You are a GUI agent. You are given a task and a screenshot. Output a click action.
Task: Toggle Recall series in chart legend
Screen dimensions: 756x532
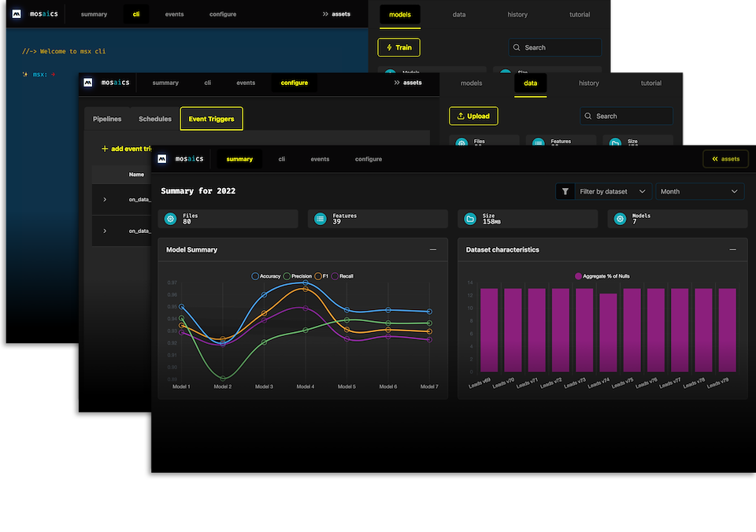(343, 276)
